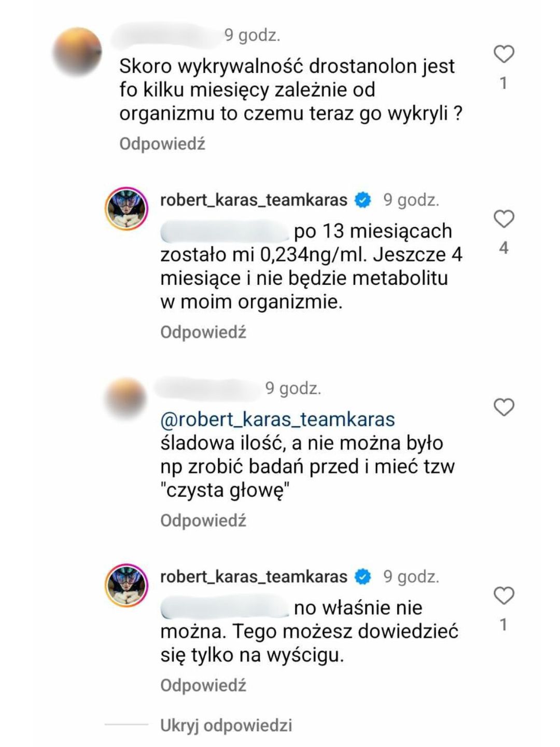Open robert_karas_teamkaras username in 13-months reply
This screenshot has width=560, height=747.
254,200
